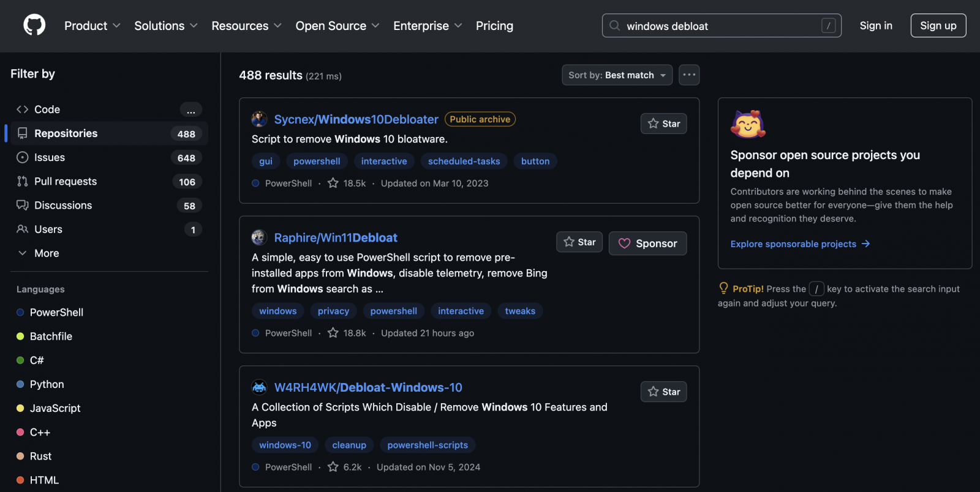Image resolution: width=980 pixels, height=492 pixels.
Task: Star the Sycnex/Windows10Debloater repository
Action: tap(663, 124)
